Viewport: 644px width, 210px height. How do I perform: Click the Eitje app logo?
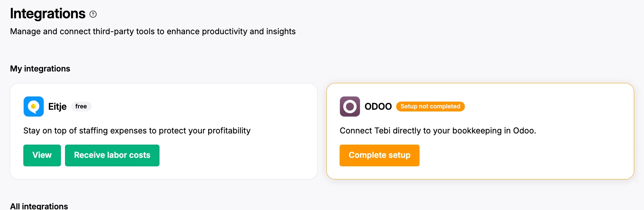point(34,106)
